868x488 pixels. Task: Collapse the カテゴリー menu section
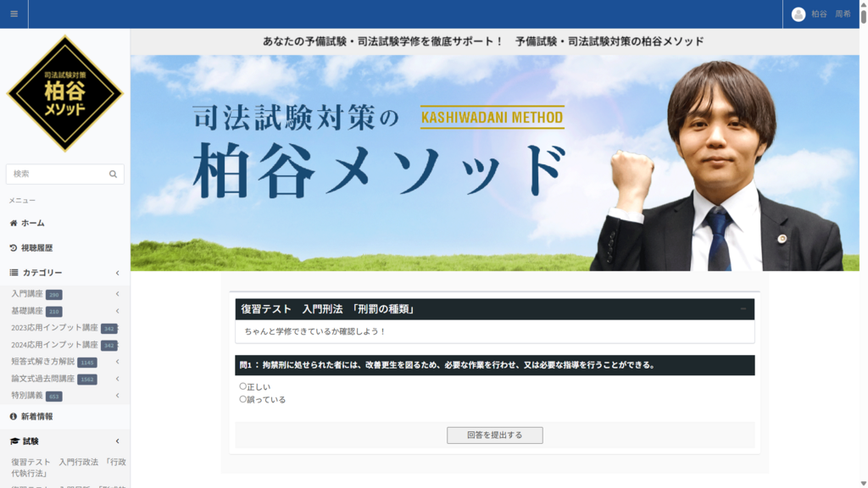coord(117,273)
